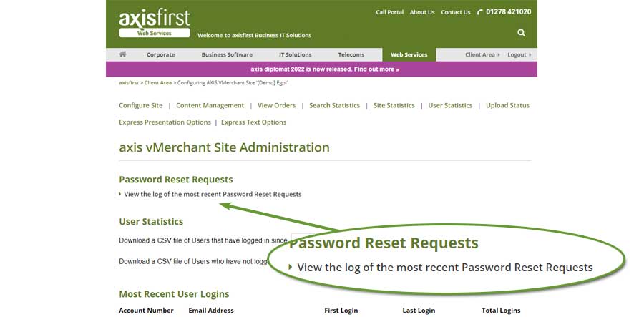Open the search magnifier icon
Screen dimensions: 644x317
click(x=521, y=33)
